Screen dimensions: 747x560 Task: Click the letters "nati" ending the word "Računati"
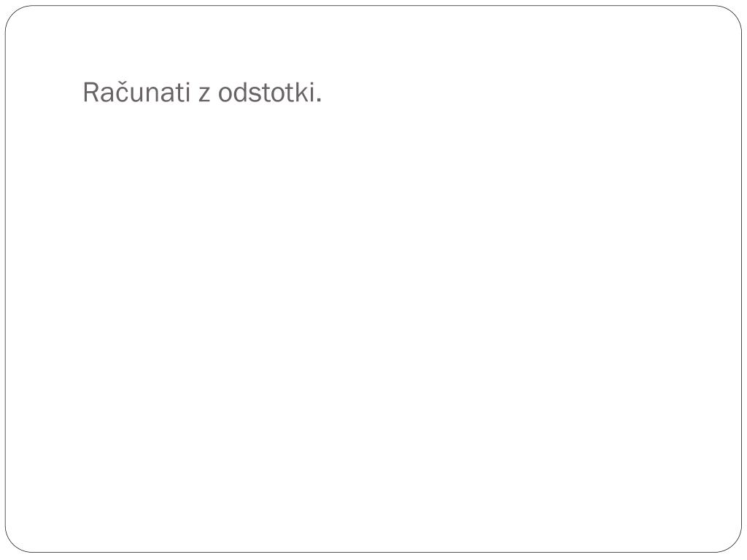167,93
